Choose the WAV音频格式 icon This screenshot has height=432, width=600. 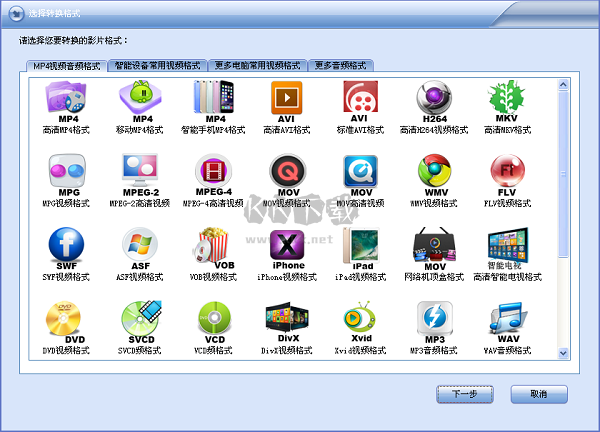coord(507,319)
